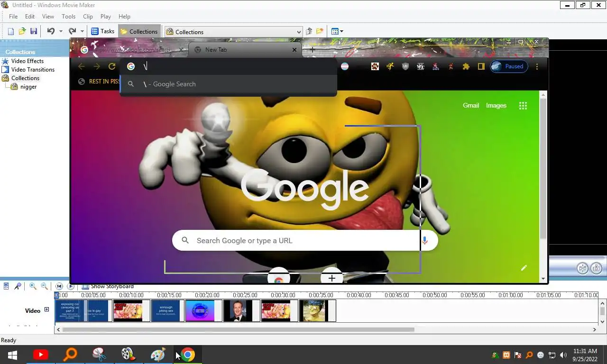Open the uBlock Origin shield extension
This screenshot has width=607, height=364.
point(405,66)
